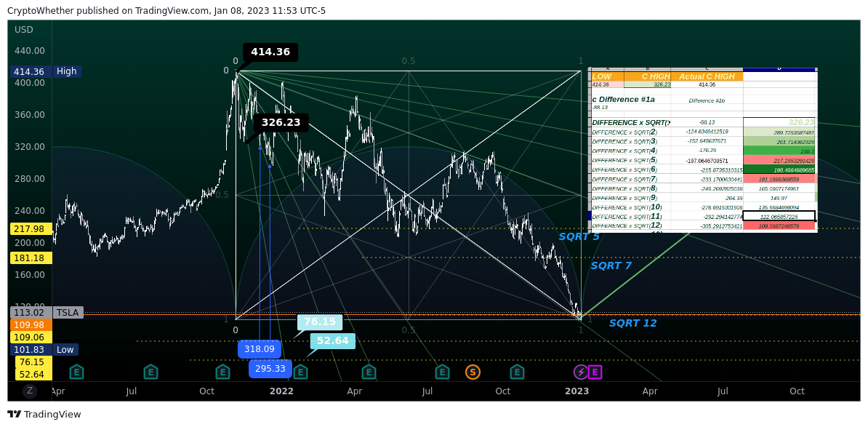Image resolution: width=868 pixels, height=427 pixels.
Task: Select the yellow 109.06 price label
Action: point(31,338)
